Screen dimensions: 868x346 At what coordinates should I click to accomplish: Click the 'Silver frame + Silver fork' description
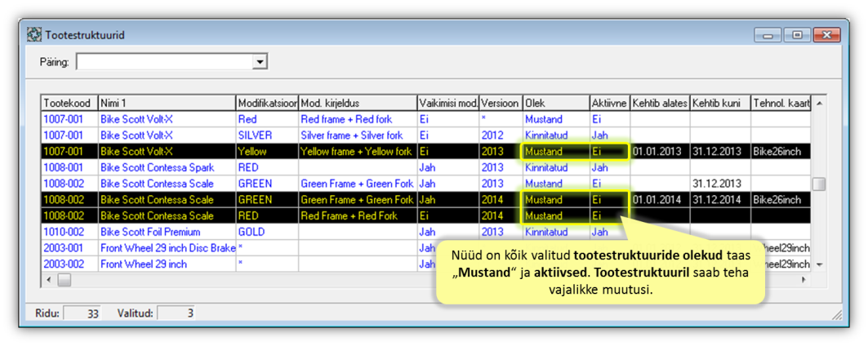tap(351, 135)
